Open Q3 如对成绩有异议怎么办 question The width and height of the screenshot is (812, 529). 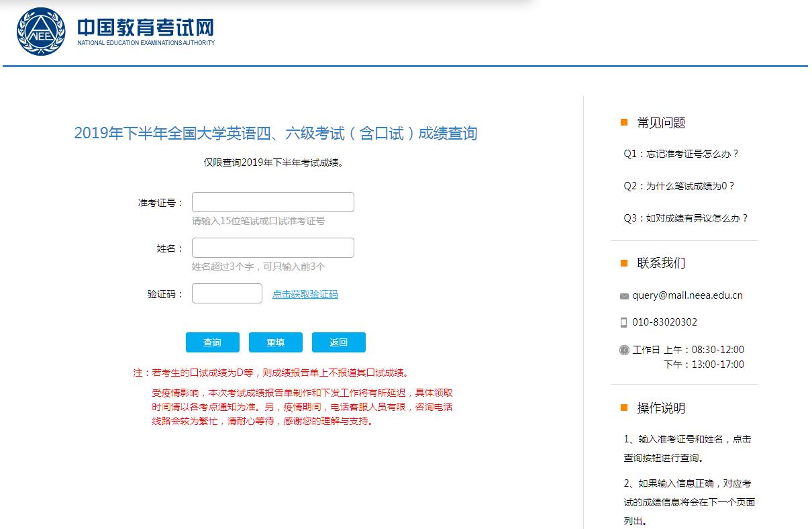tap(685, 218)
